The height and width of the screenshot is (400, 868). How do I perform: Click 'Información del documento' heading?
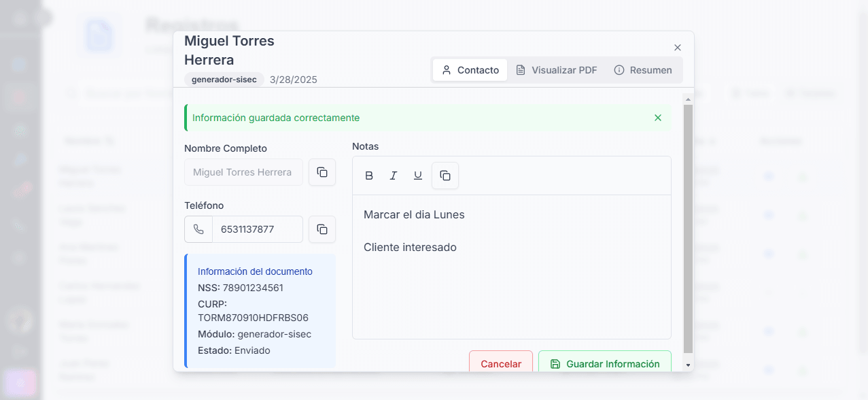pos(255,271)
